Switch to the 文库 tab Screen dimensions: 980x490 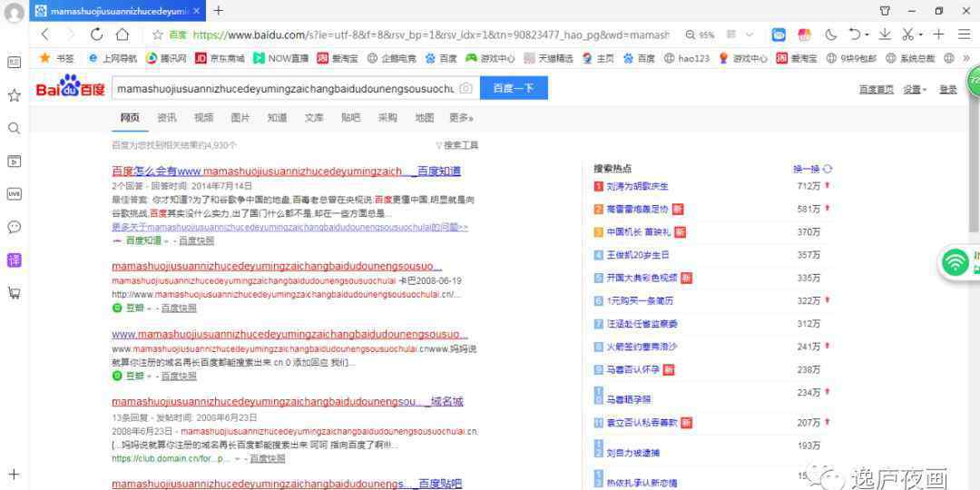(x=314, y=117)
